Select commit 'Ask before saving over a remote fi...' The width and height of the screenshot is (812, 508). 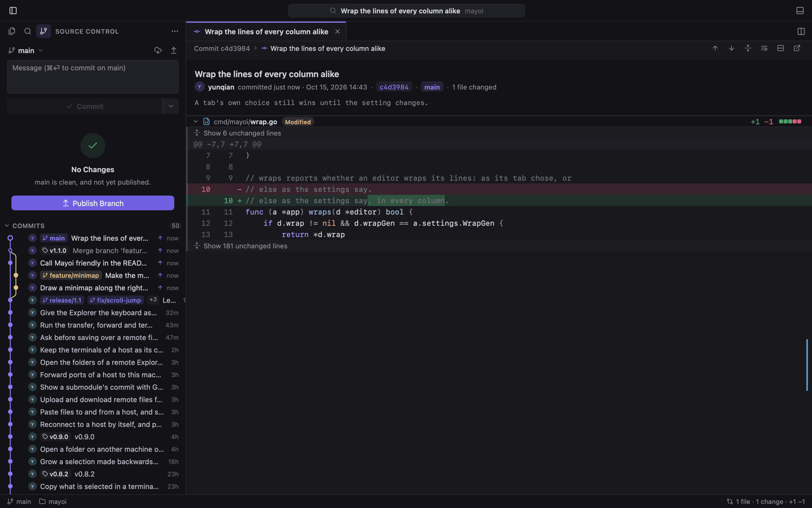tap(93, 337)
